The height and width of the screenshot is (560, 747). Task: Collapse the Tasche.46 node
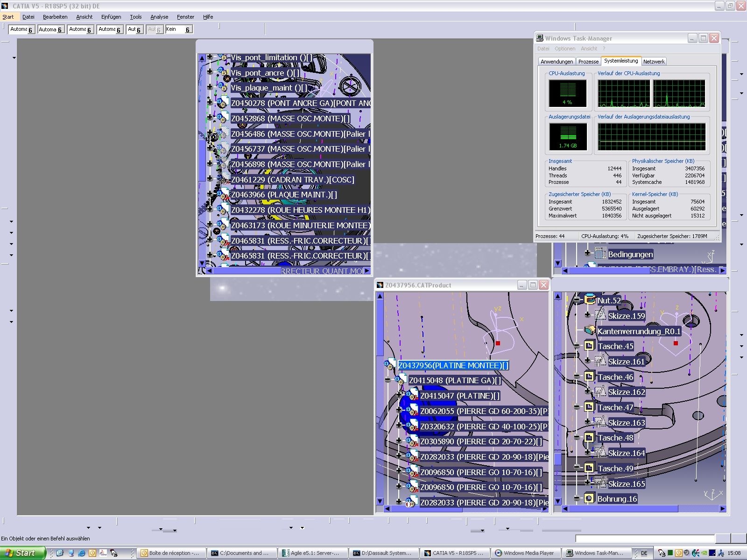pyautogui.click(x=577, y=376)
